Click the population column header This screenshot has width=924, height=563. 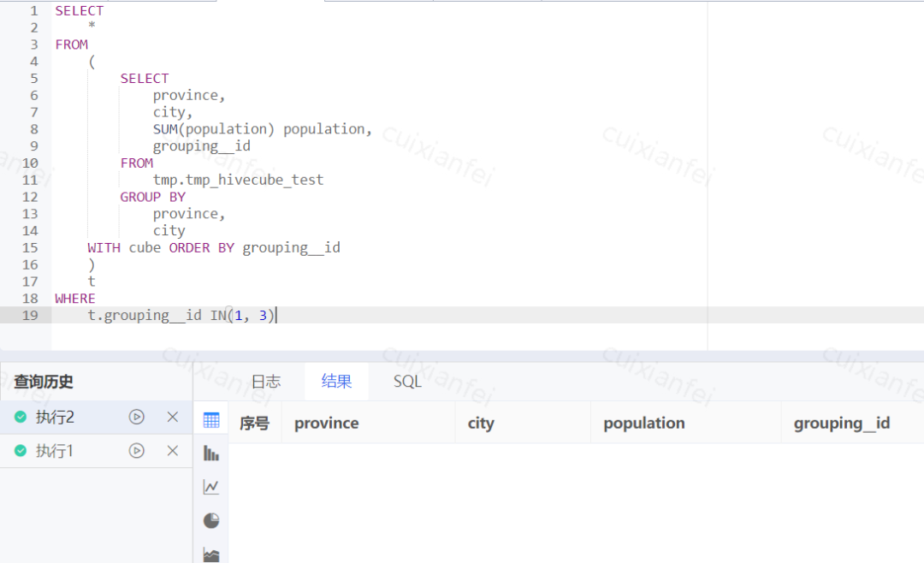[x=643, y=424]
